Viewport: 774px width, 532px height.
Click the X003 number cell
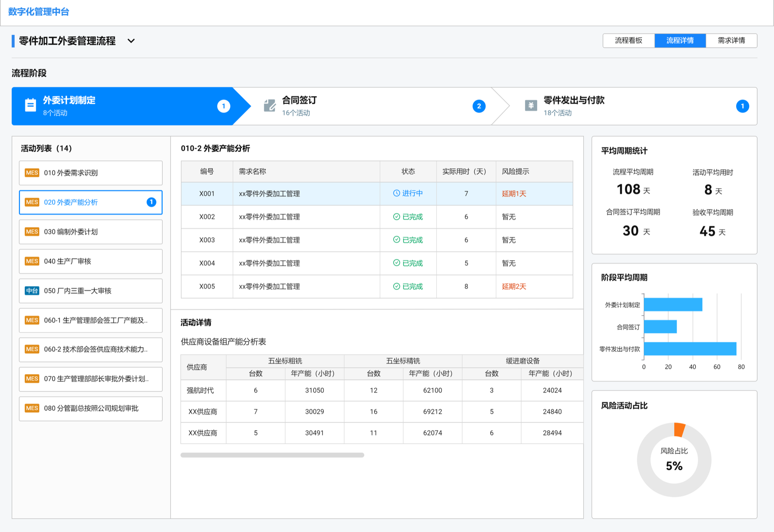pos(207,240)
